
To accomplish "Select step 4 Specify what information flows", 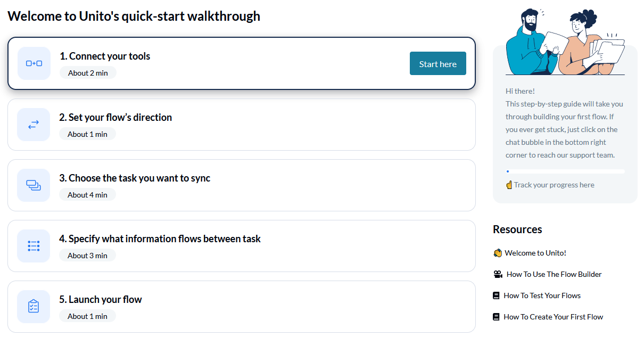I will 242,246.
